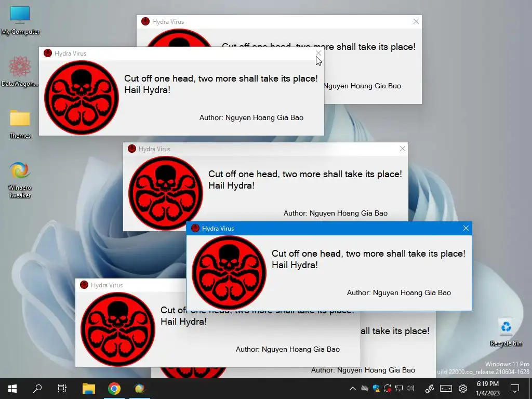532x399 pixels.
Task: Select the Themes folder on desktop
Action: click(20, 124)
